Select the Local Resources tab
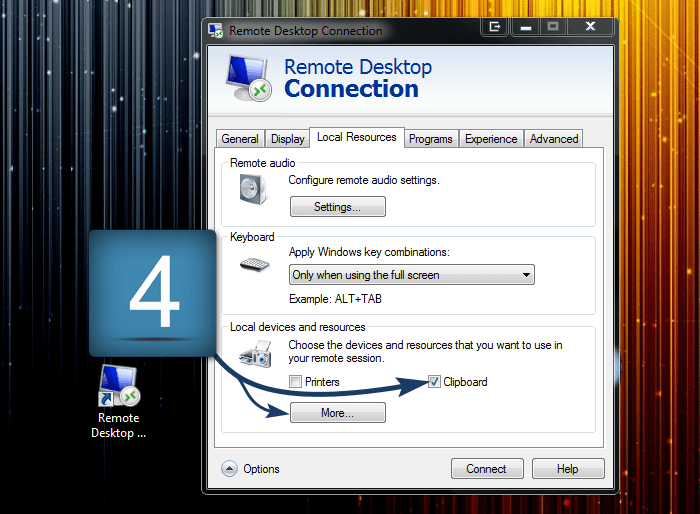Image resolution: width=700 pixels, height=514 pixels. 357,137
